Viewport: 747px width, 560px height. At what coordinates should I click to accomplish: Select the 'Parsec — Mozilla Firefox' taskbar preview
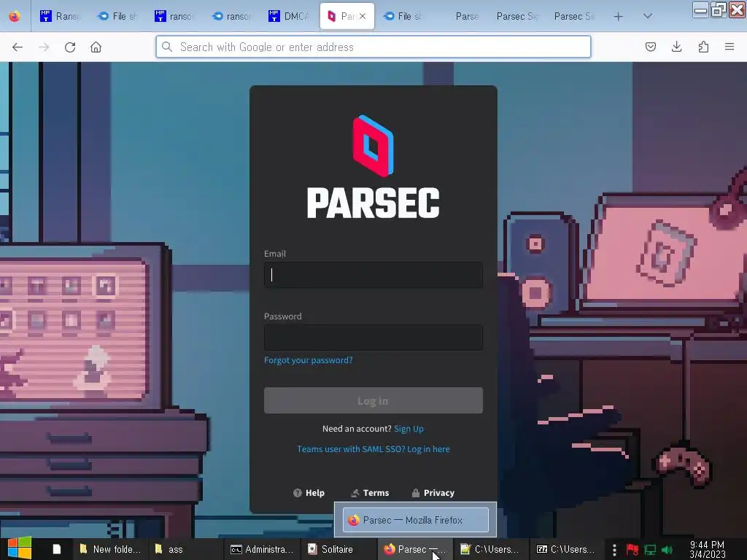415,519
